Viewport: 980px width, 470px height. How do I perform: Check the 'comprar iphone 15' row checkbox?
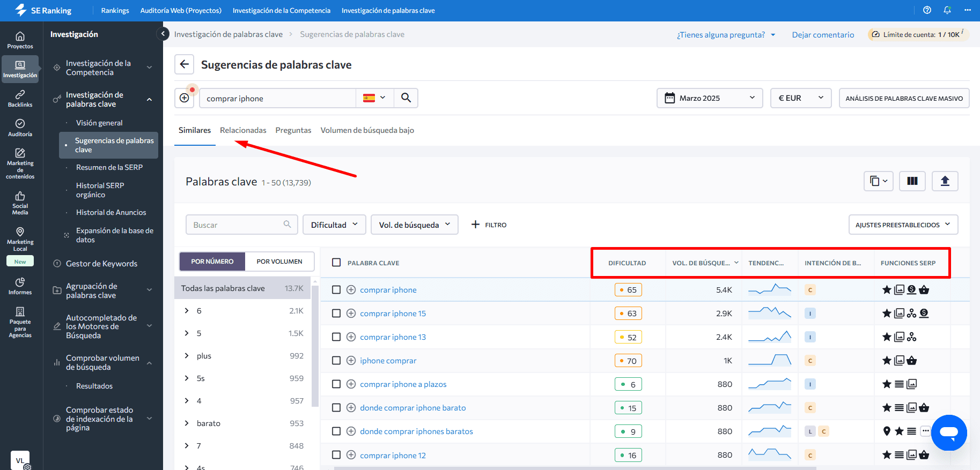[336, 314]
